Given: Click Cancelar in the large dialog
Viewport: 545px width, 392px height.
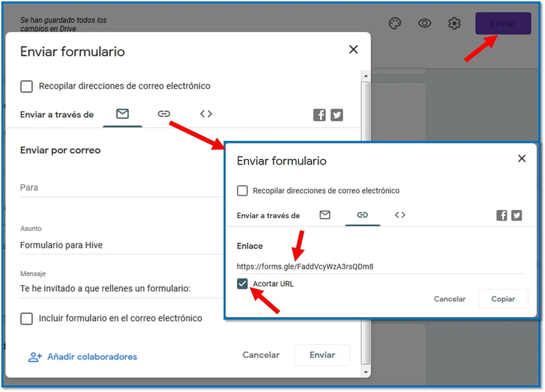Looking at the screenshot, I should pos(261,355).
